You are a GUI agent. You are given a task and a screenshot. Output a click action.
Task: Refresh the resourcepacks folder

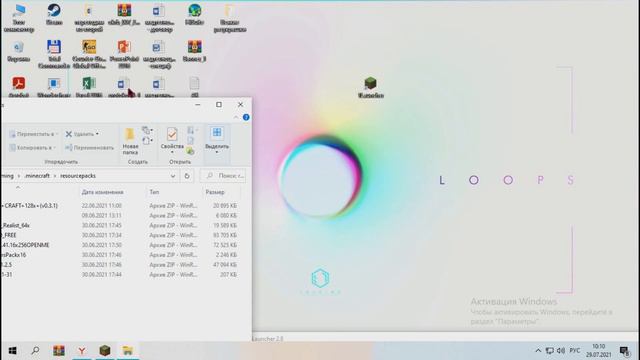point(187,176)
